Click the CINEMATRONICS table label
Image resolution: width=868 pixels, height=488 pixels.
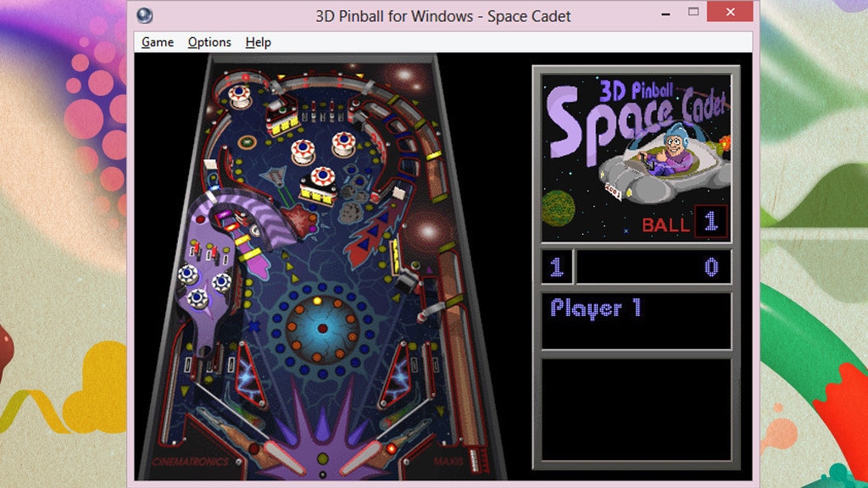point(191,462)
